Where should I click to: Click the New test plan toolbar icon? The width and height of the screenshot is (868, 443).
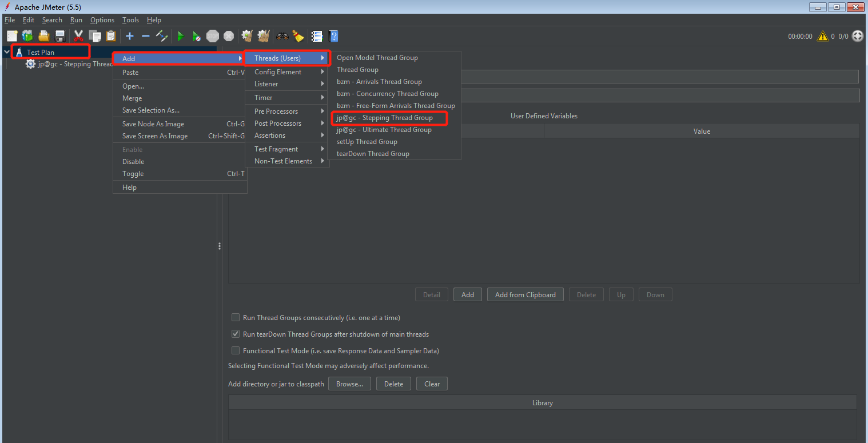(x=12, y=36)
